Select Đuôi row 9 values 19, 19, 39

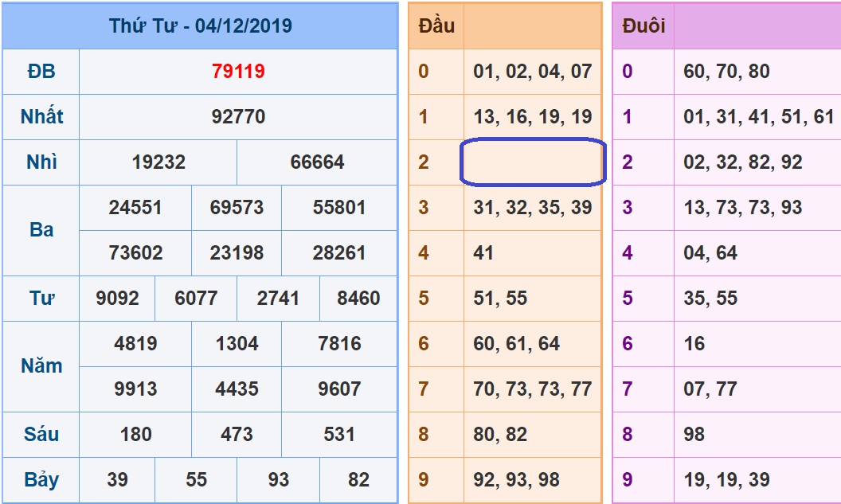point(726,480)
